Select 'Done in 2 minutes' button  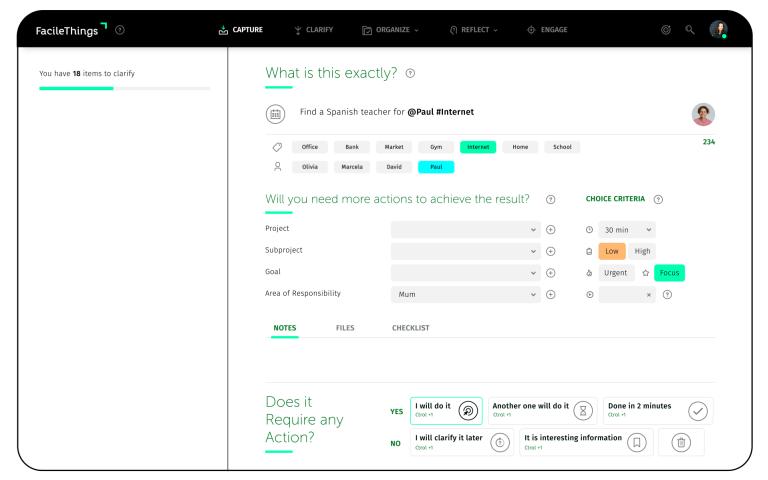[x=657, y=410]
